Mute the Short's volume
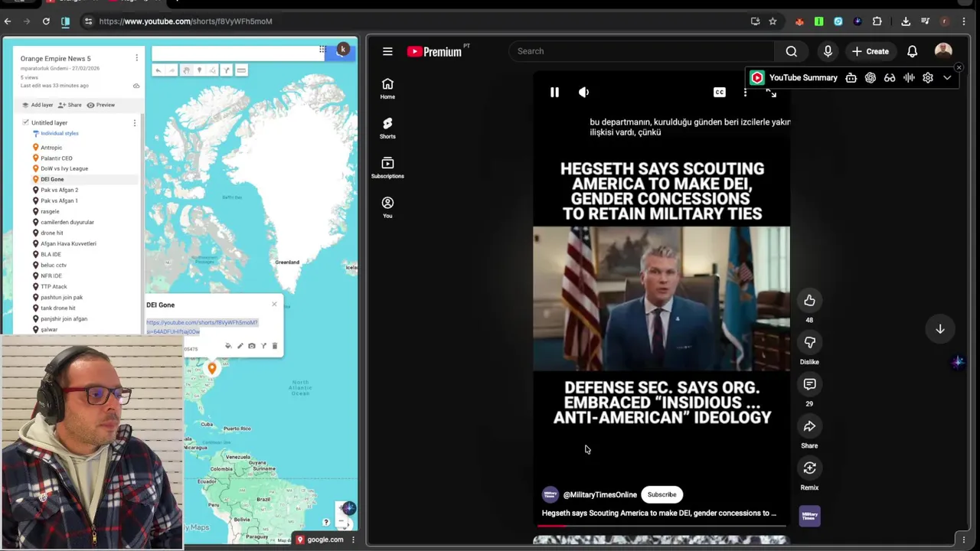The width and height of the screenshot is (980, 551). pyautogui.click(x=583, y=92)
